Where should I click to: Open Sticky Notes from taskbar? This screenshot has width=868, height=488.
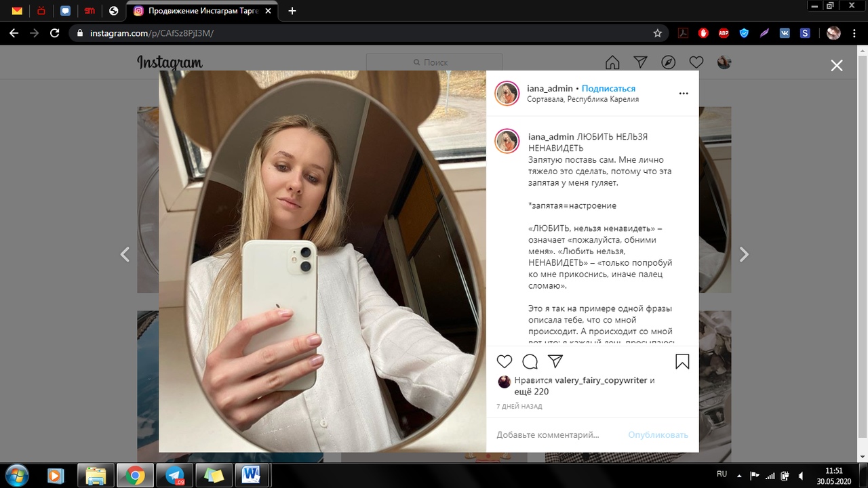214,476
